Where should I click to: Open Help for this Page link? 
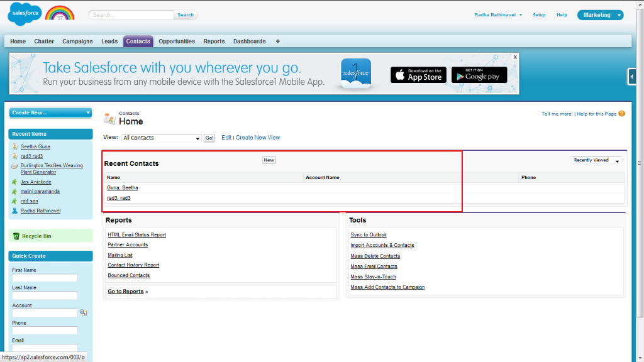(596, 114)
